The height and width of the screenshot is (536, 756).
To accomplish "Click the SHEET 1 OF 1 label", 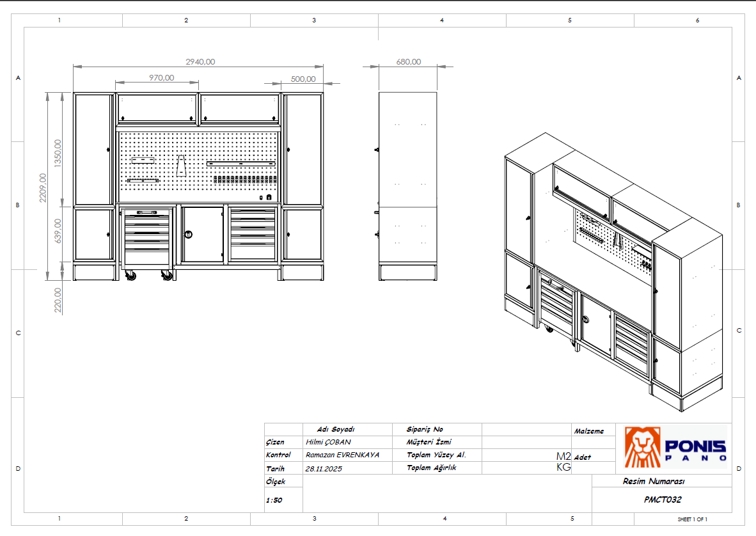I will pos(692,519).
